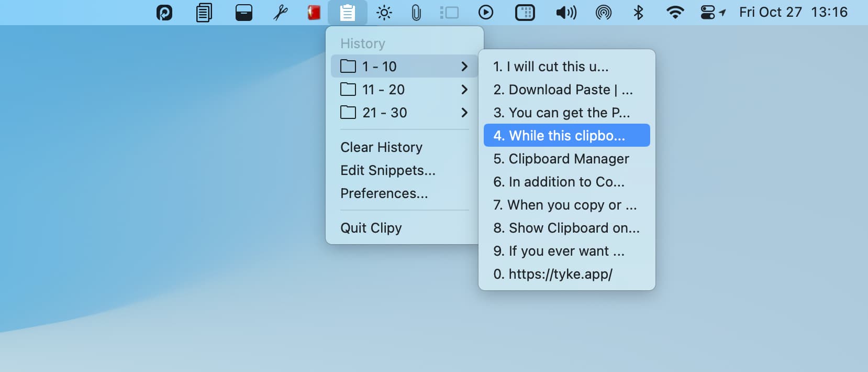Paste clip 3 'You can get the P...'
Viewport: 868px width, 372px height.
click(567, 113)
